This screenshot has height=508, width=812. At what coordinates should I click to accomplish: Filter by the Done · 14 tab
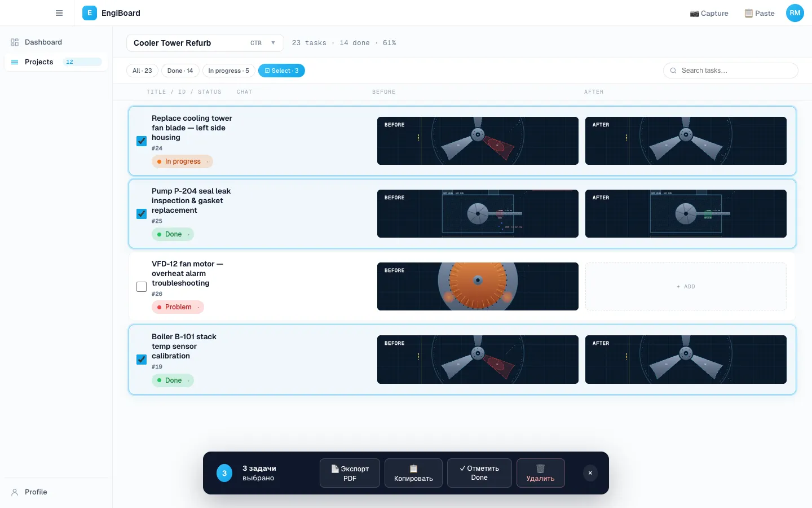(x=180, y=71)
